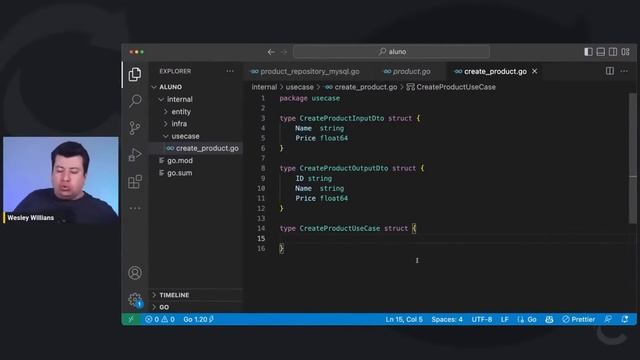Image resolution: width=640 pixels, height=360 pixels.
Task: Open the Manage settings gear
Action: tap(135, 300)
